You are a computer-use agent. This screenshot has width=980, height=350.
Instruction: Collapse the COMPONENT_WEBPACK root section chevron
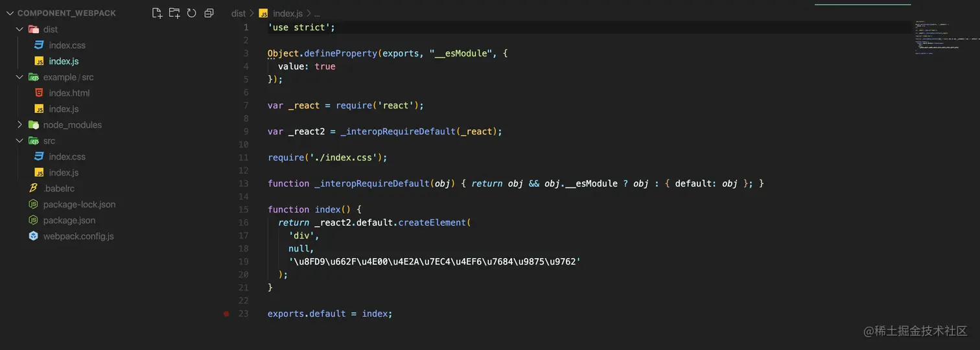[10, 13]
